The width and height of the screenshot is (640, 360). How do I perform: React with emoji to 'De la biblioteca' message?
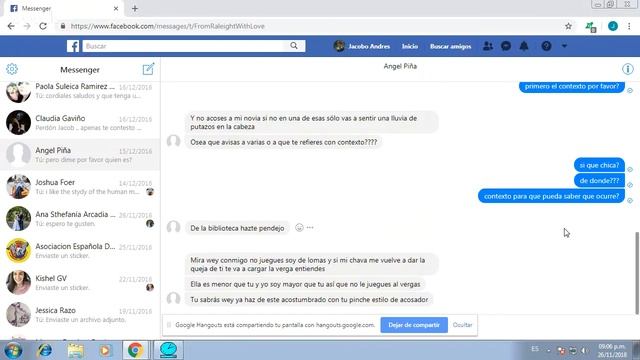[299, 228]
